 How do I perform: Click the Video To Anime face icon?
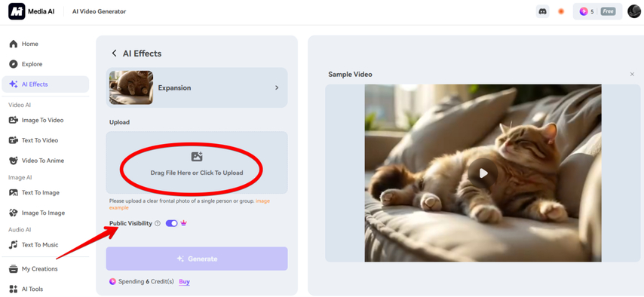[x=14, y=161]
